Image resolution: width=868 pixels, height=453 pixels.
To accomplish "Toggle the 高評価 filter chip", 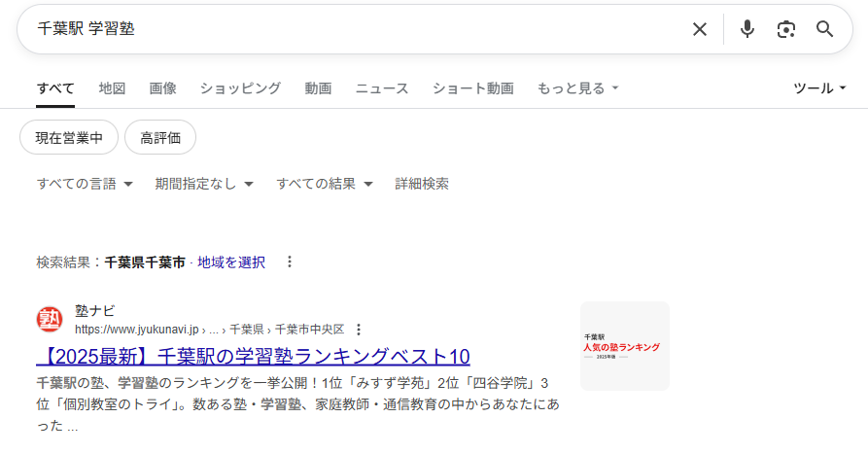I will [160, 137].
